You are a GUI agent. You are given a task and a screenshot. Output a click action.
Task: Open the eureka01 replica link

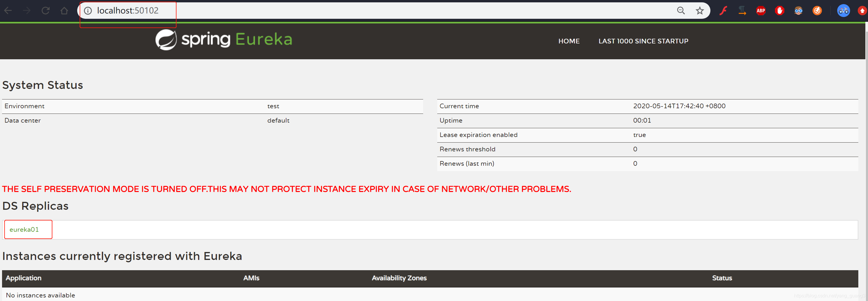click(x=24, y=229)
